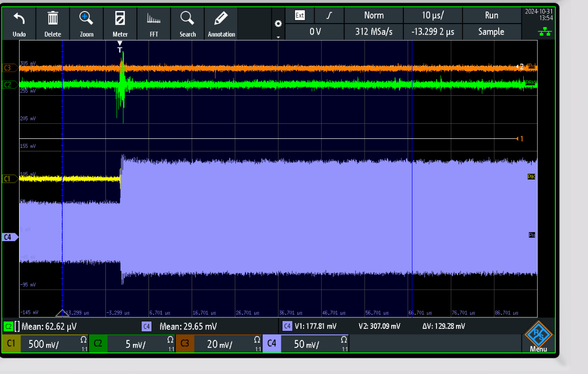Open the 10 µs/ timebase setting
The image size is (588, 374).
432,16
